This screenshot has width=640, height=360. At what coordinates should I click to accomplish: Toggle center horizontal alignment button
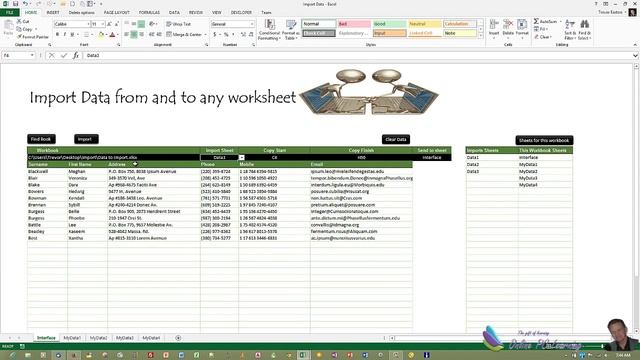tap(134, 35)
